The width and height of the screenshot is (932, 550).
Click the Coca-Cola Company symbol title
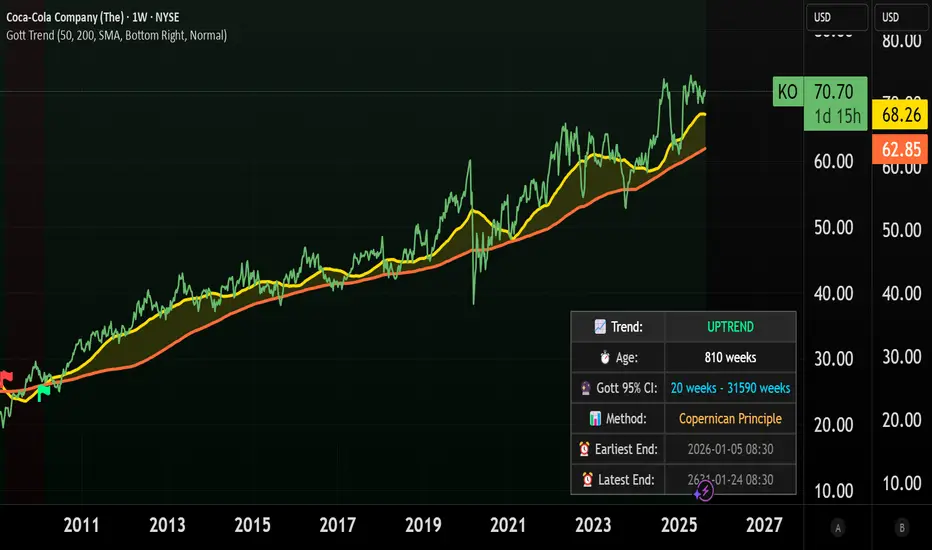click(x=93, y=17)
